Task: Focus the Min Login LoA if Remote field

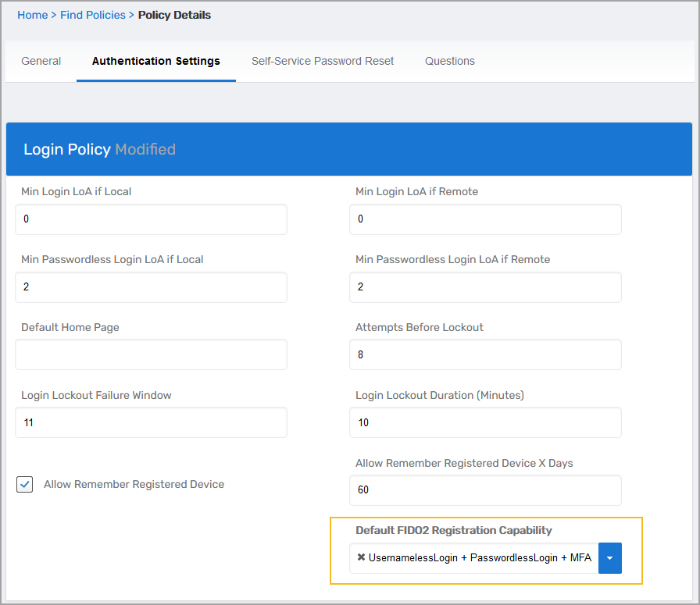Action: coord(485,219)
